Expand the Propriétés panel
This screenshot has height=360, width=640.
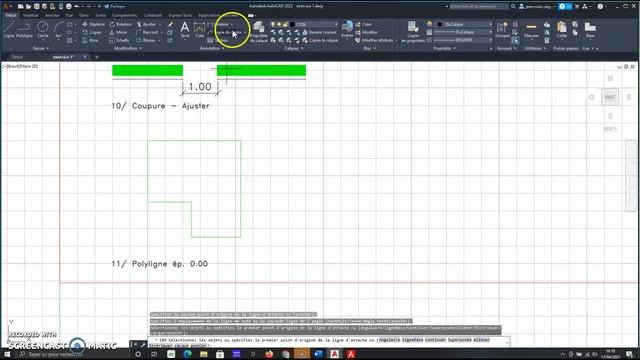pos(444,49)
